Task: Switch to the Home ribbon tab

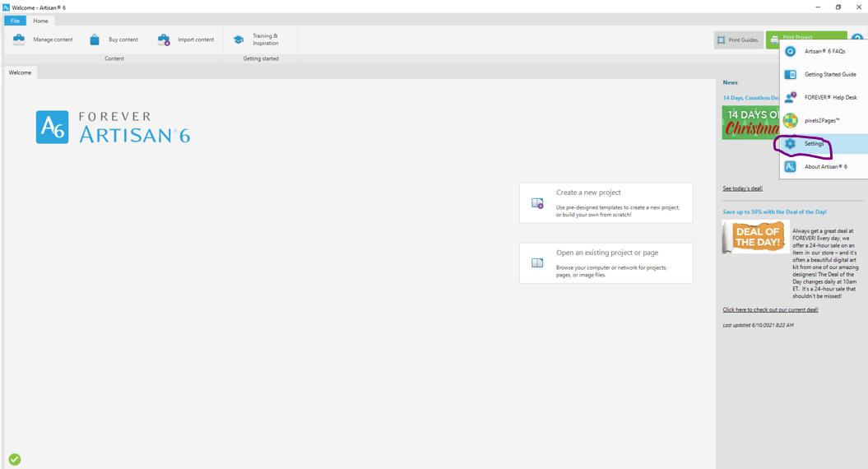Action: [x=40, y=21]
